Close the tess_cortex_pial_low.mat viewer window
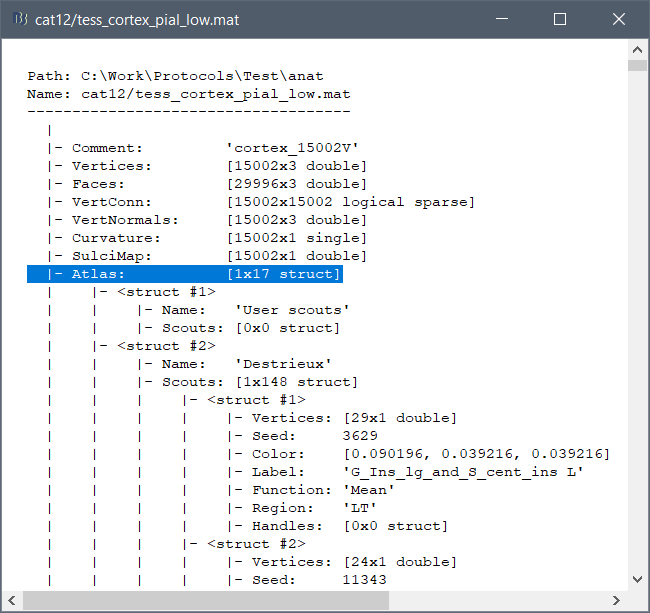Viewport: 650px width, 613px height. point(619,20)
